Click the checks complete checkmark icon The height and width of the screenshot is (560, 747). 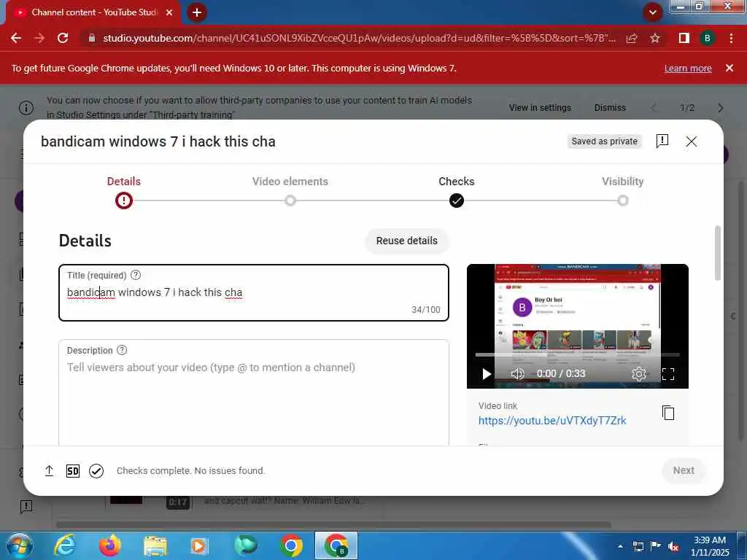[96, 471]
